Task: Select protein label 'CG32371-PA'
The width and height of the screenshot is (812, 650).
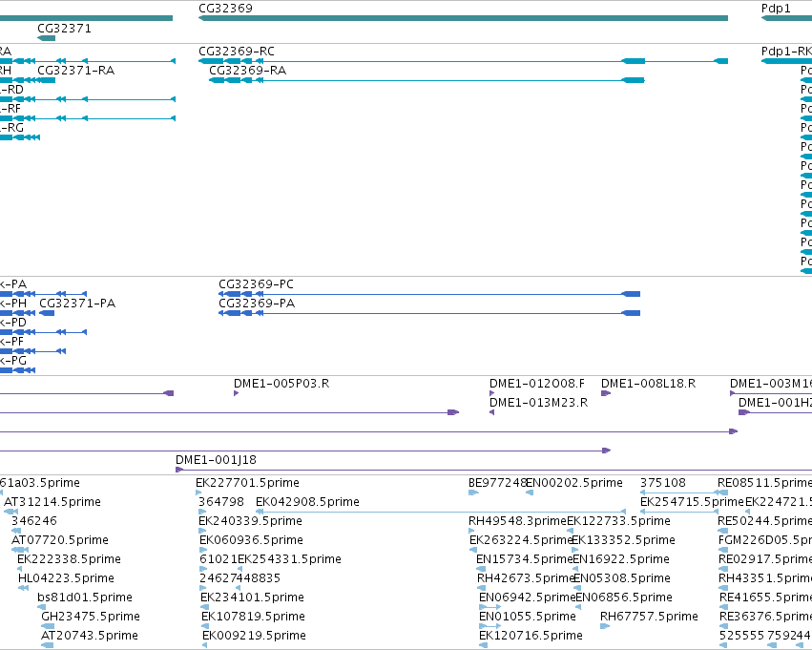Action: 77,304
